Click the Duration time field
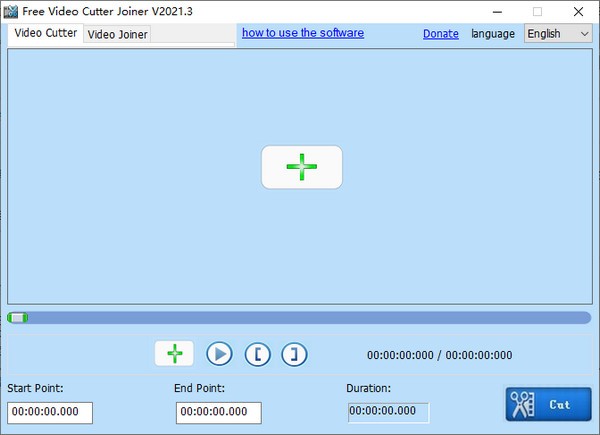The height and width of the screenshot is (435, 600). 388,412
